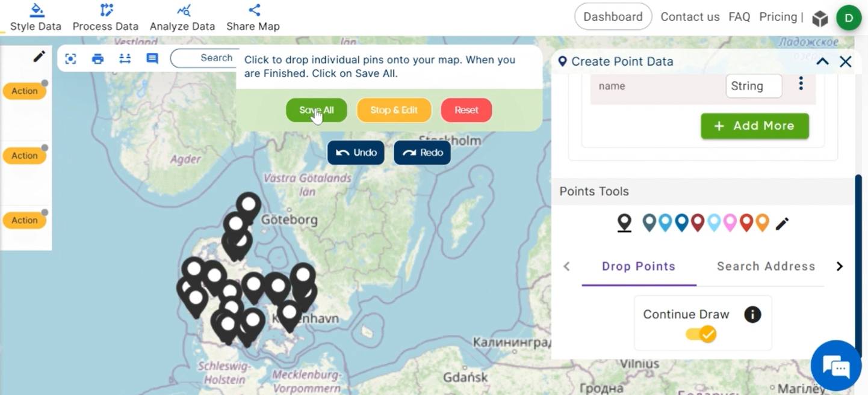The image size is (868, 395).
Task: Open the Style Data menu
Action: coord(36,17)
